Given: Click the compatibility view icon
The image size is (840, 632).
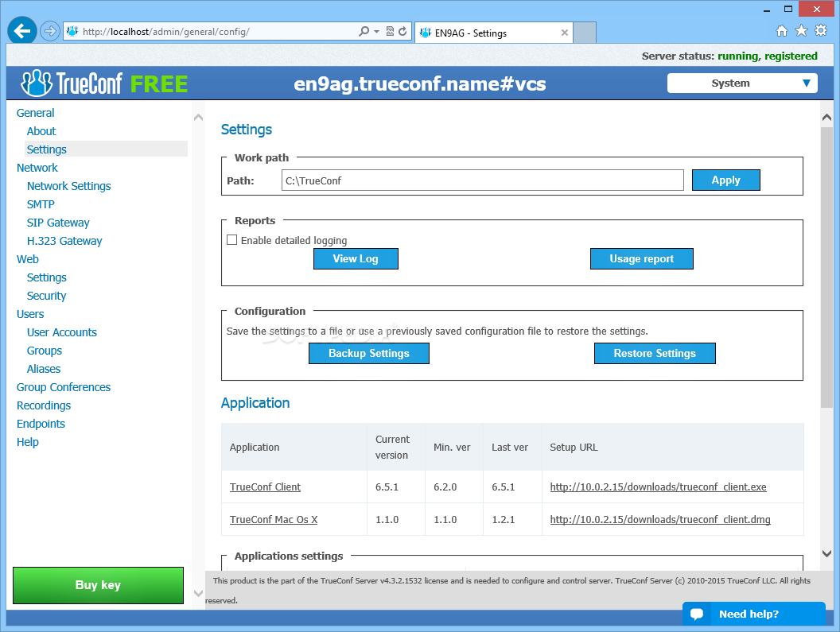Looking at the screenshot, I should (390, 31).
